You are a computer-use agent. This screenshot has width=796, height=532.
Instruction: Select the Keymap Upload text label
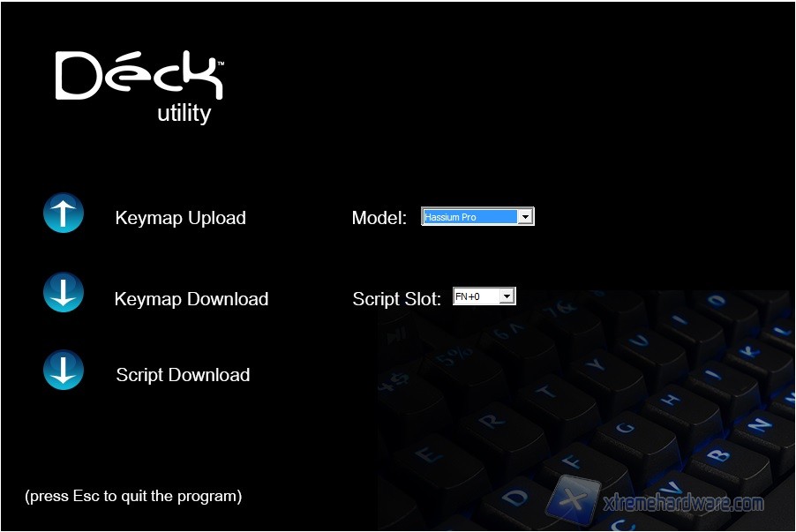pos(181,218)
